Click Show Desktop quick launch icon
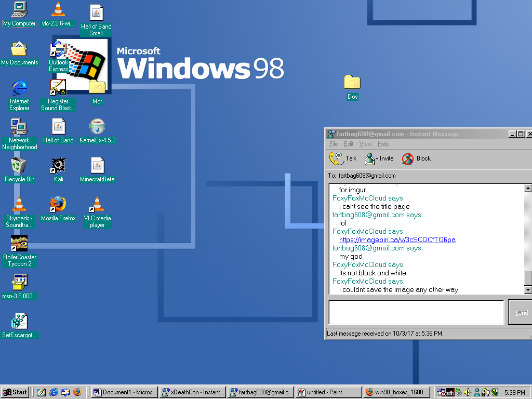Image resolution: width=532 pixels, height=399 pixels. pos(42,392)
